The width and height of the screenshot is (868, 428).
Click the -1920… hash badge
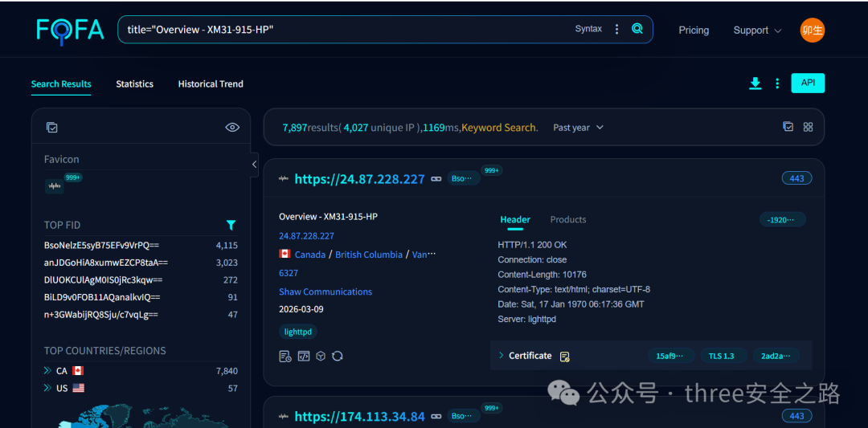782,219
